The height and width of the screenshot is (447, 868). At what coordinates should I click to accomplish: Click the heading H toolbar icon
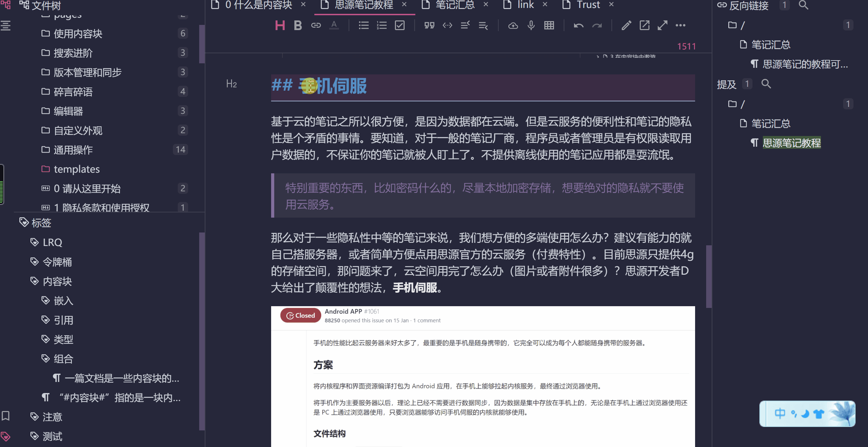280,25
